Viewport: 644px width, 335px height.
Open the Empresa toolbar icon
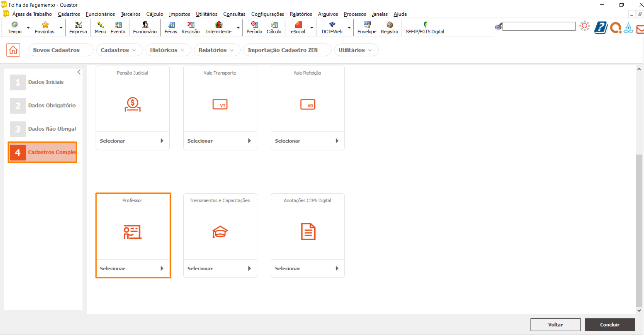click(78, 28)
